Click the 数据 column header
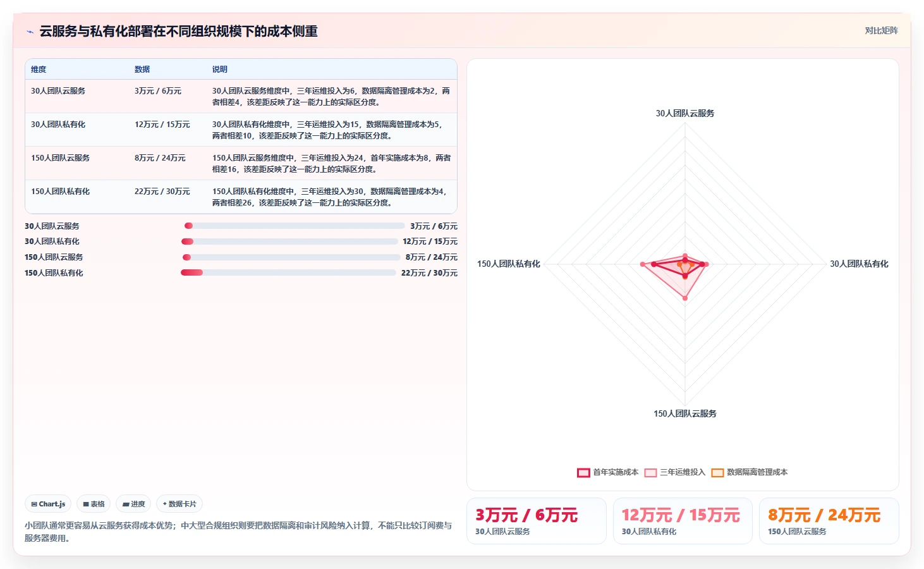924x569 pixels. pyautogui.click(x=142, y=70)
